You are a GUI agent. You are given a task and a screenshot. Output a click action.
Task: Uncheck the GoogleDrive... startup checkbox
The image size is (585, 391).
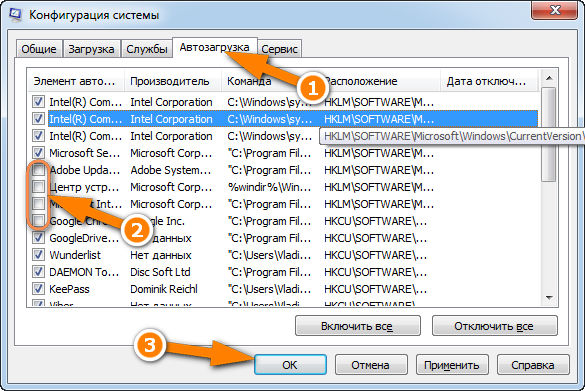coord(38,238)
